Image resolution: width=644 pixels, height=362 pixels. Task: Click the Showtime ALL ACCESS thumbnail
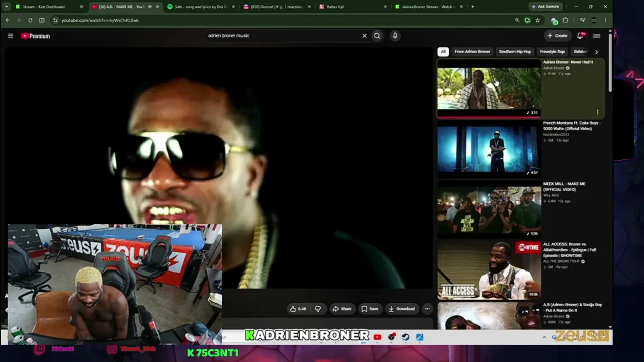coord(489,270)
